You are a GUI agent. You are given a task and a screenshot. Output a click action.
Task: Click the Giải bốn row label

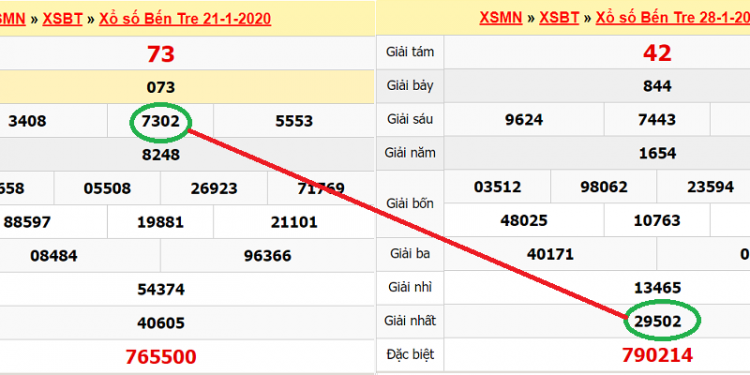410,203
